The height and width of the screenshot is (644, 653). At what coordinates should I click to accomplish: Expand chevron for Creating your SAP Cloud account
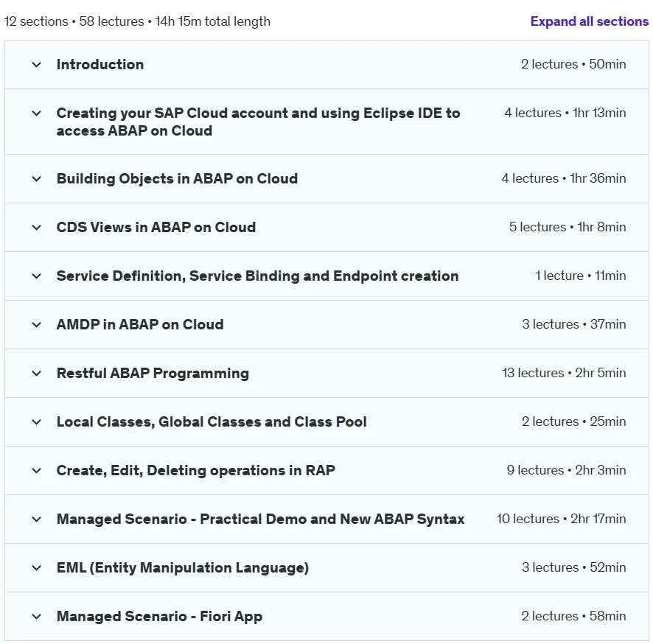[x=37, y=113]
